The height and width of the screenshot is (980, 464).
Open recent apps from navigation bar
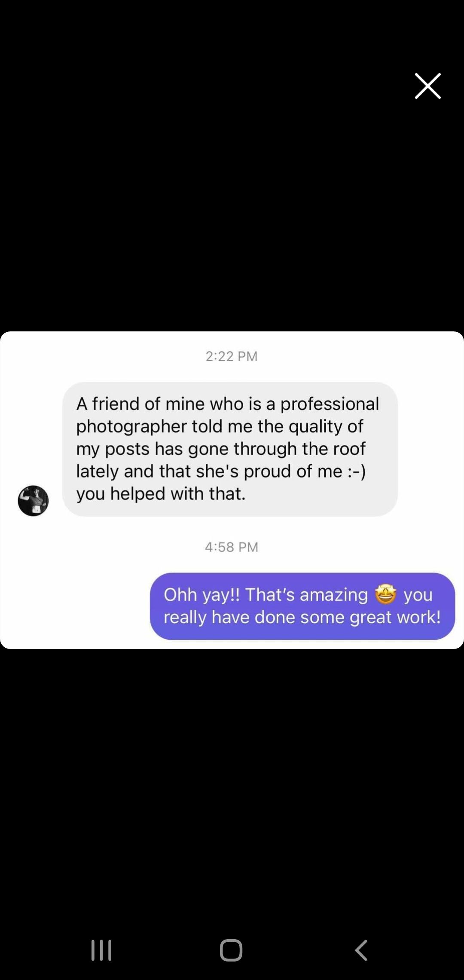point(102,950)
